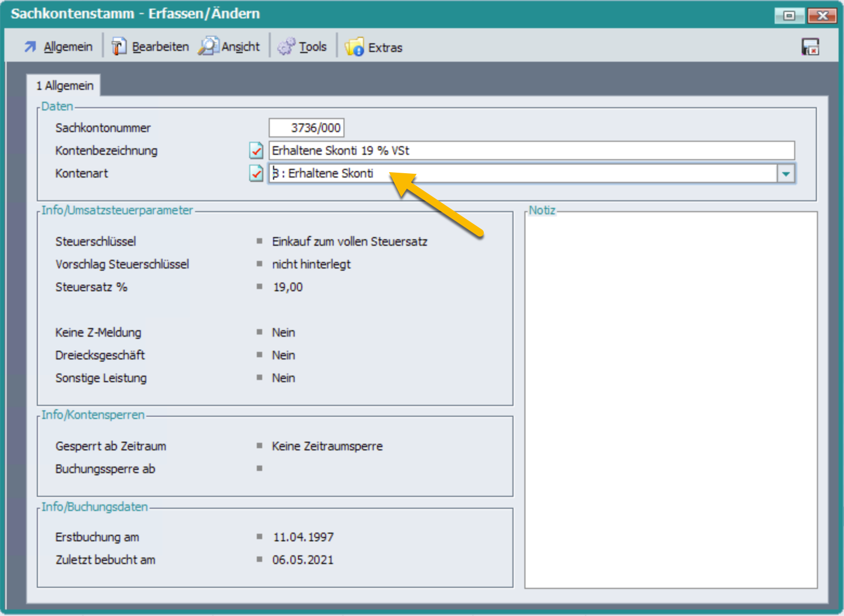Open the Ansicht menu

[241, 47]
